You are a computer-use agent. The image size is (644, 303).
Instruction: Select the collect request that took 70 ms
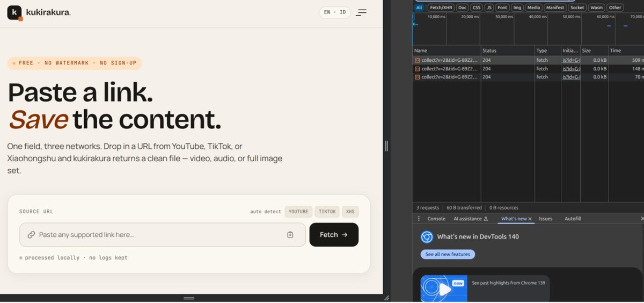click(528, 77)
